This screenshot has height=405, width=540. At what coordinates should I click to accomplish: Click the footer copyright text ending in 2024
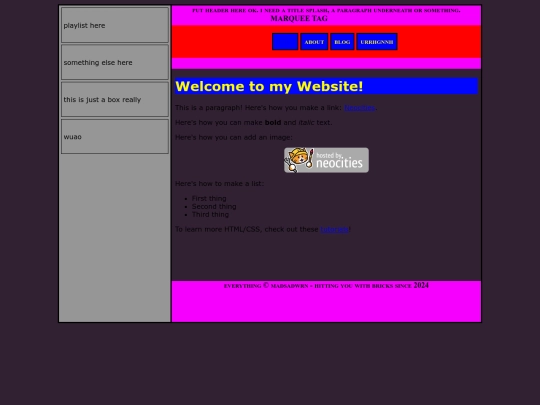tap(326, 285)
